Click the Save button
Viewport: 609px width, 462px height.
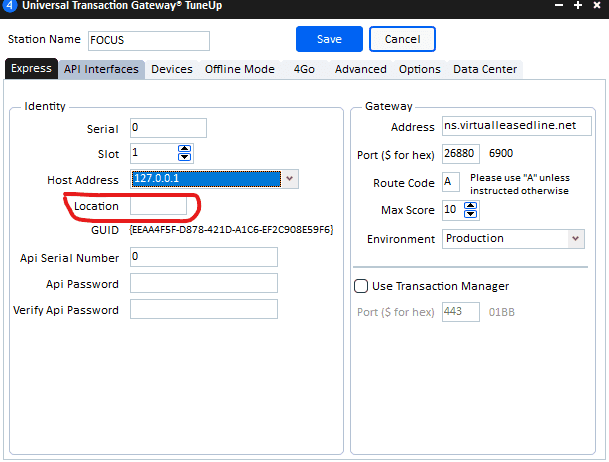pyautogui.click(x=329, y=39)
